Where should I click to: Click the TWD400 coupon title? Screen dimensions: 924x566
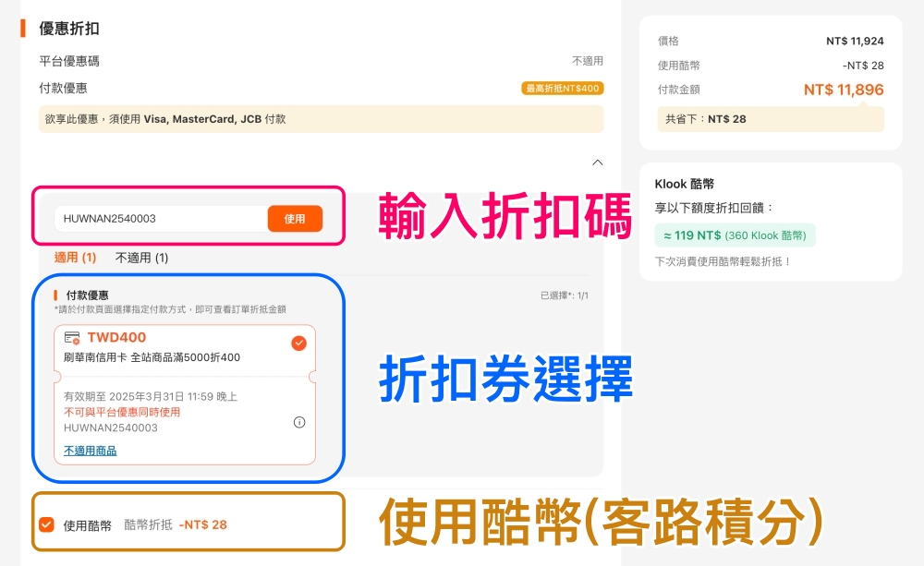coord(116,338)
